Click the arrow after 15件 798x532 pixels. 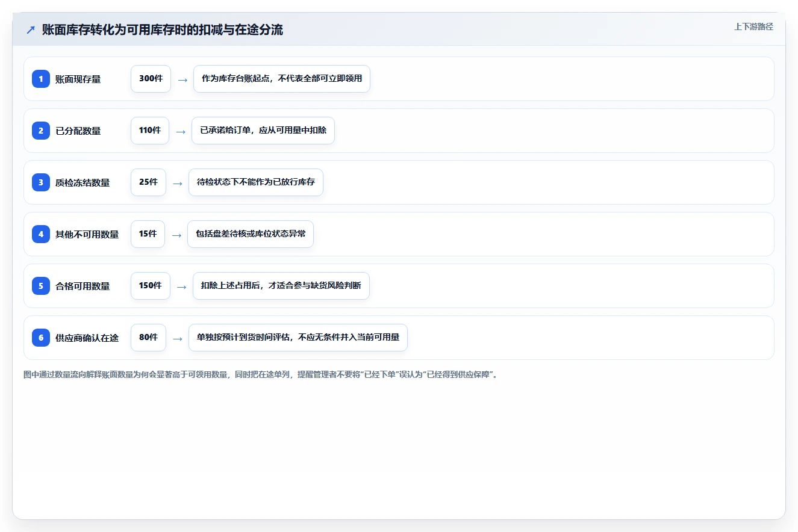[176, 235]
